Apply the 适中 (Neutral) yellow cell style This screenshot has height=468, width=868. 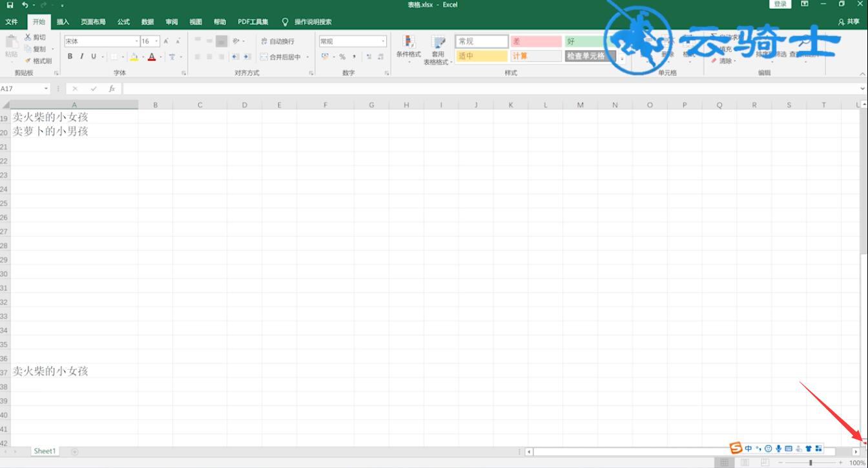(x=482, y=56)
